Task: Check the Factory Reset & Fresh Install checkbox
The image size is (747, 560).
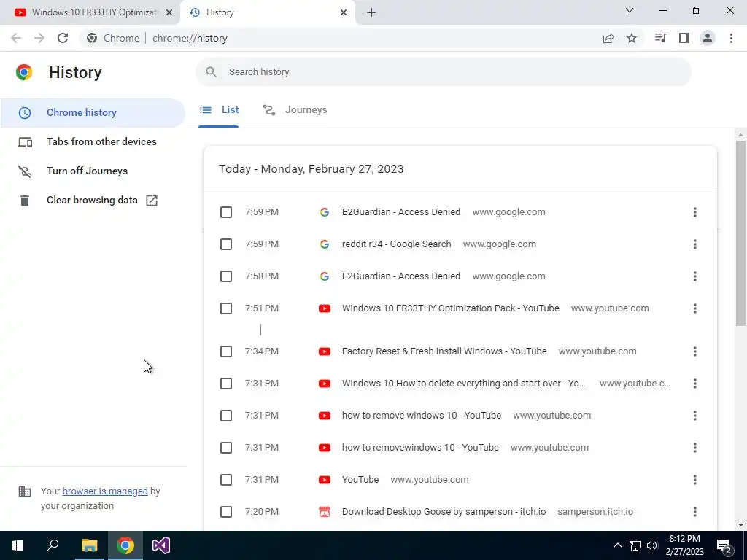Action: [226, 351]
